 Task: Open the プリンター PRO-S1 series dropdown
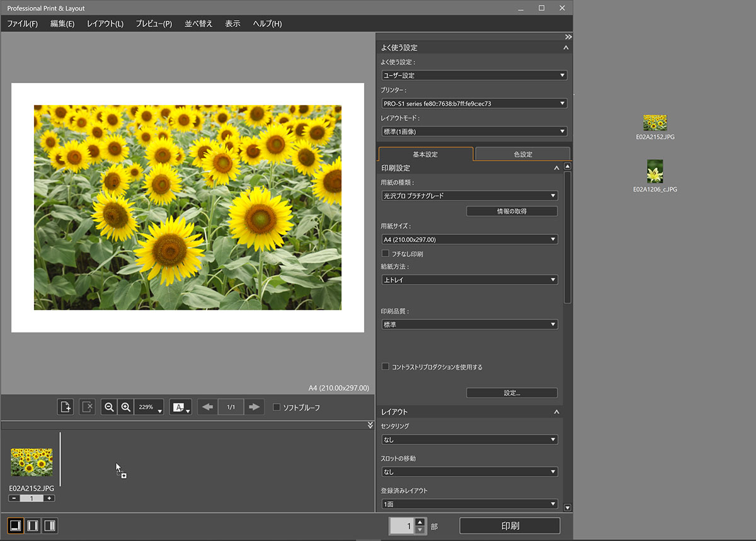(474, 103)
